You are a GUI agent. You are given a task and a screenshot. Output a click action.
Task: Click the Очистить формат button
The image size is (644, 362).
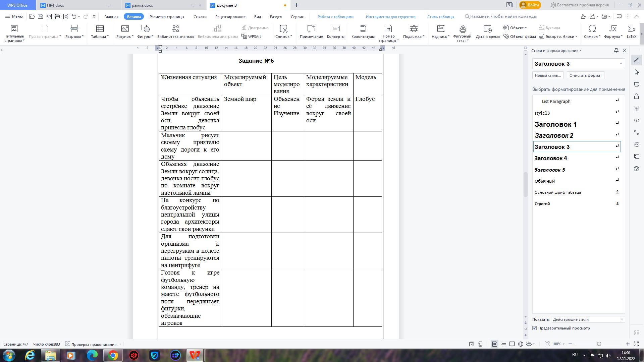pyautogui.click(x=585, y=75)
